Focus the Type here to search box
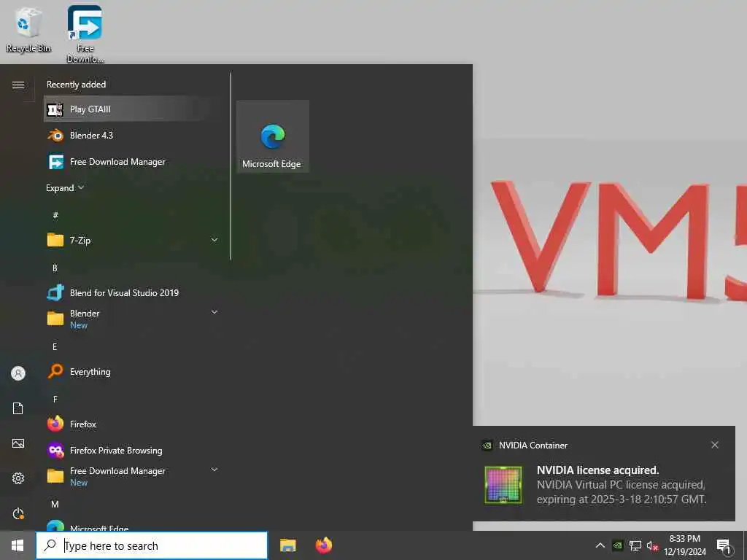The image size is (747, 560). (x=152, y=545)
